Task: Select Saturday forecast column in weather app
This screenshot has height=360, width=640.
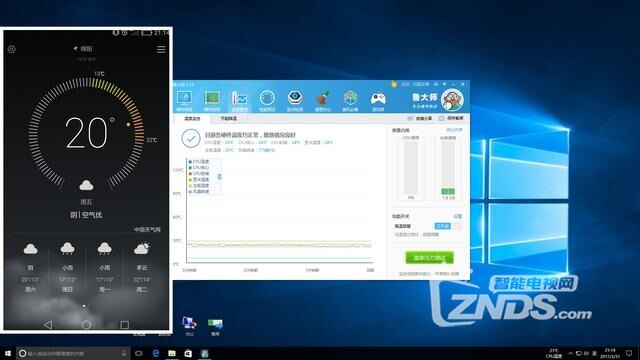Action: click(x=30, y=268)
